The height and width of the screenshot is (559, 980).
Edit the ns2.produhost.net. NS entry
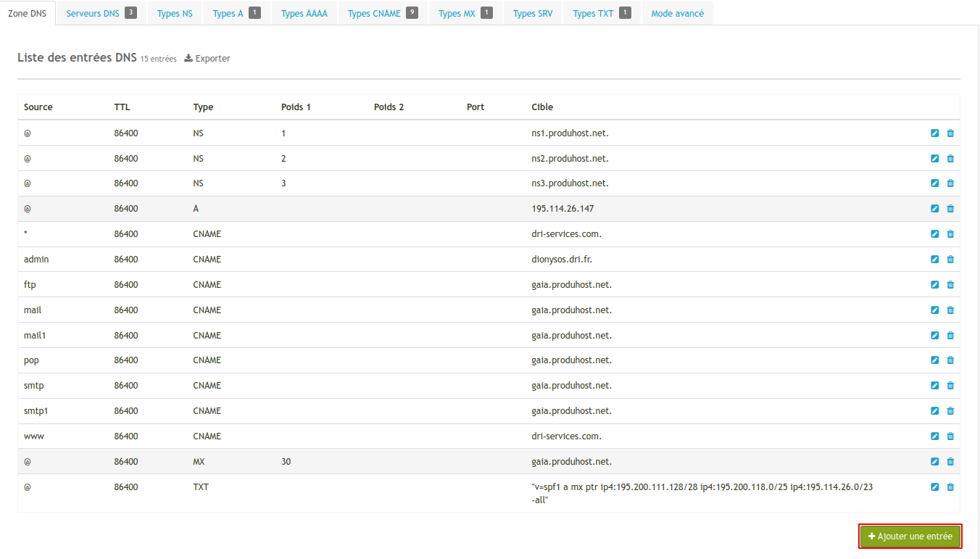pos(934,159)
